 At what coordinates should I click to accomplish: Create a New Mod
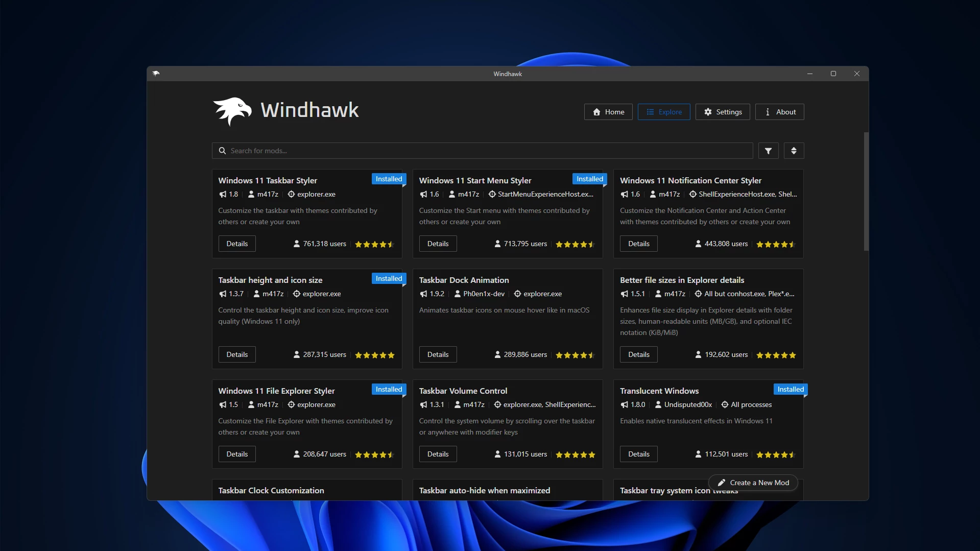pos(753,483)
